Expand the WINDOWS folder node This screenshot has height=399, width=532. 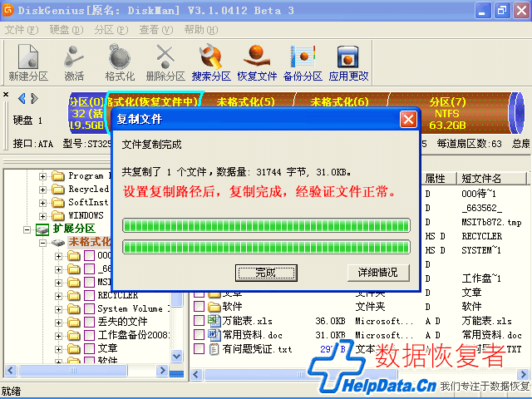[42, 216]
